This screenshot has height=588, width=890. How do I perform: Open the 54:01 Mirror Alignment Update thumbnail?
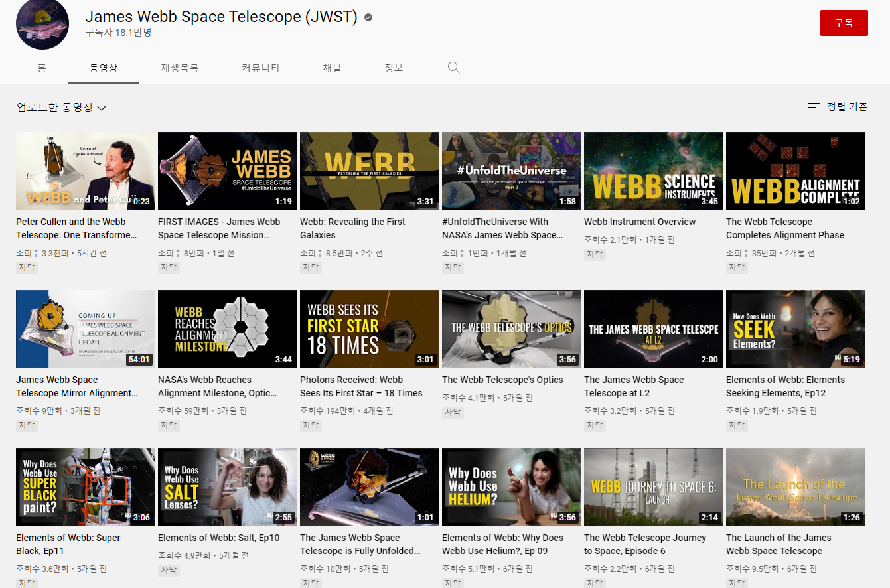[x=86, y=329]
